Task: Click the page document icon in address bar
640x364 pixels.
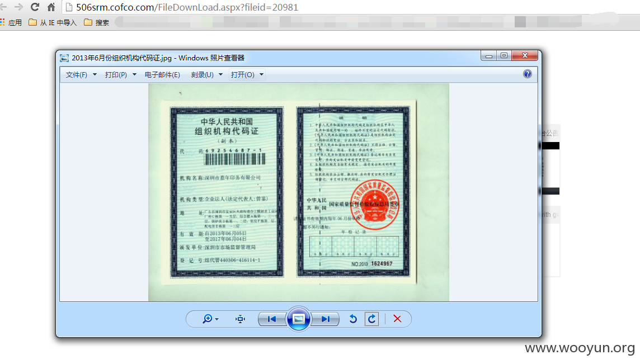Action: 69,7
